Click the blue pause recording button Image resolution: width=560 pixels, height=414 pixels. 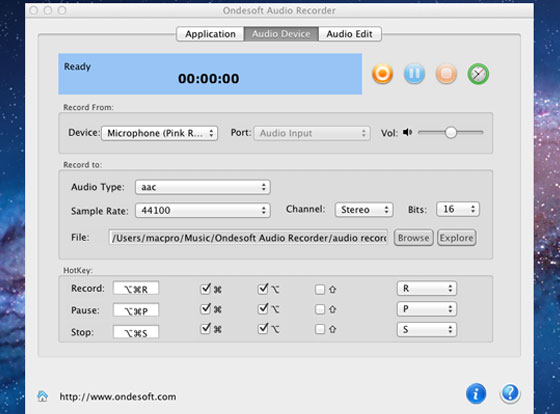pos(414,74)
